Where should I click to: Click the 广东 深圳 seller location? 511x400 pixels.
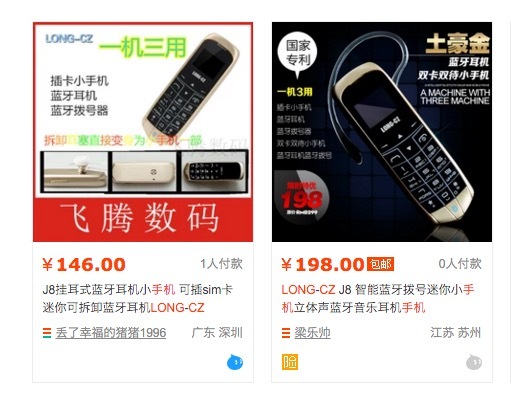pyautogui.click(x=217, y=333)
